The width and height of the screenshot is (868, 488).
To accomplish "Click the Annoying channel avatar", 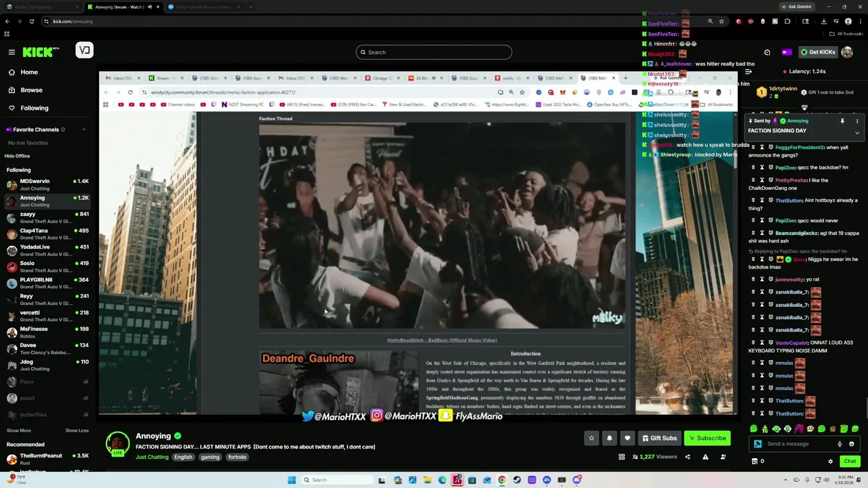I will click(117, 443).
